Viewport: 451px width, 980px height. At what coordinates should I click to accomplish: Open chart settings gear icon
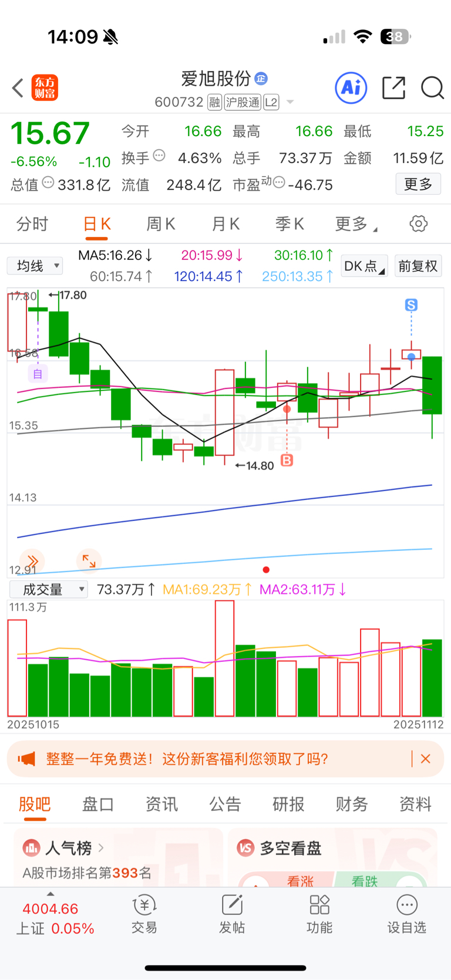[418, 224]
